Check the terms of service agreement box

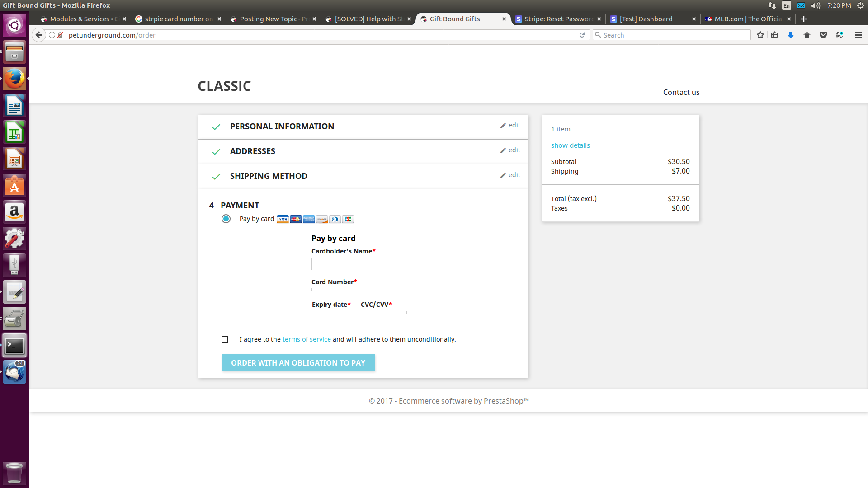[x=225, y=339]
